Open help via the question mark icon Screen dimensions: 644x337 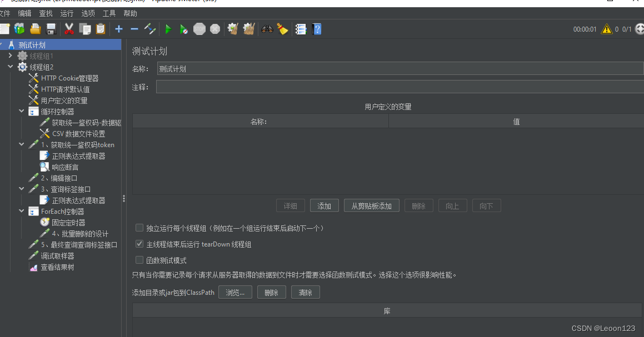click(x=317, y=29)
